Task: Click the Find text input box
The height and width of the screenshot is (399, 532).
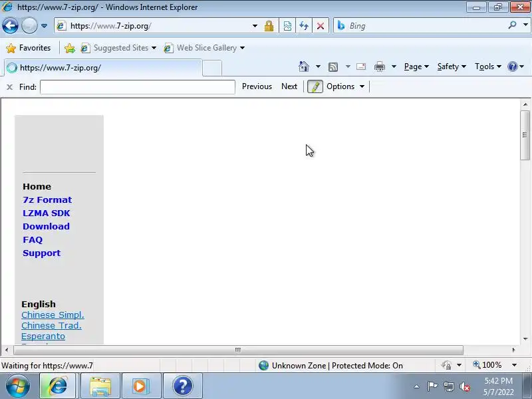Action: (x=138, y=87)
